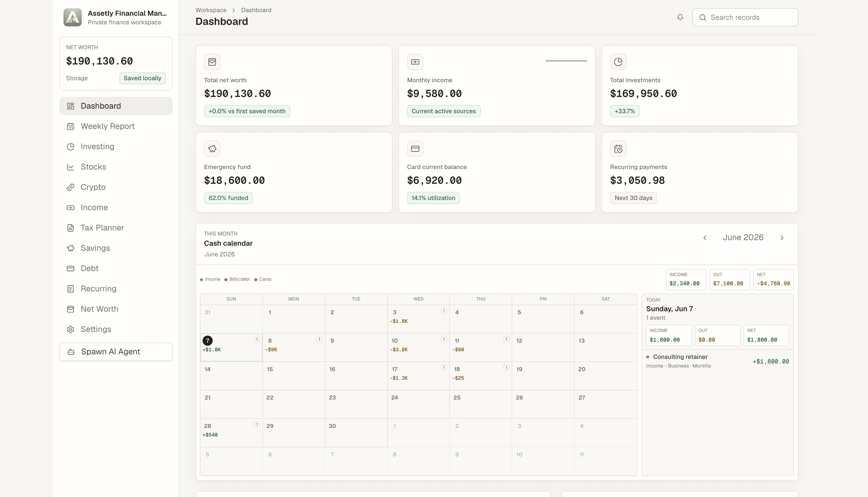The height and width of the screenshot is (497, 868).
Task: Select June 17 in the calendar
Action: pos(418,376)
